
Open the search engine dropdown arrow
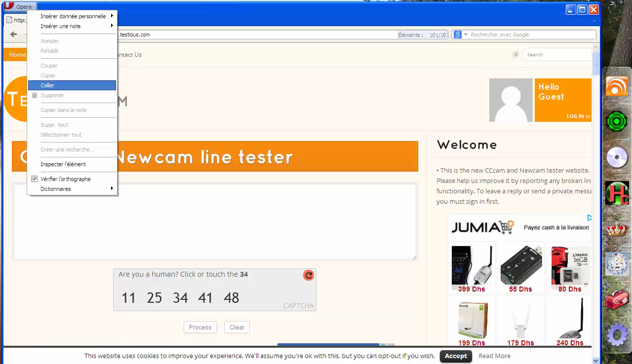(x=466, y=35)
